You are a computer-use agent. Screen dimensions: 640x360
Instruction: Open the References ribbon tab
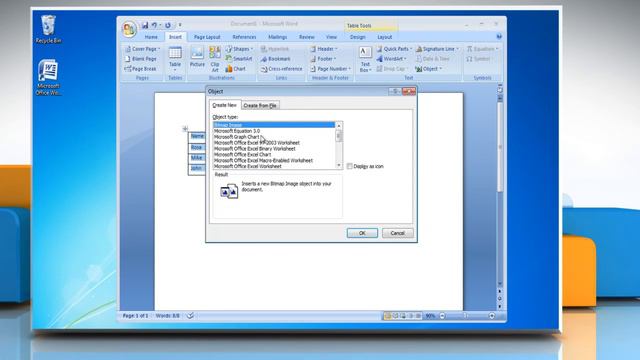pos(244,37)
